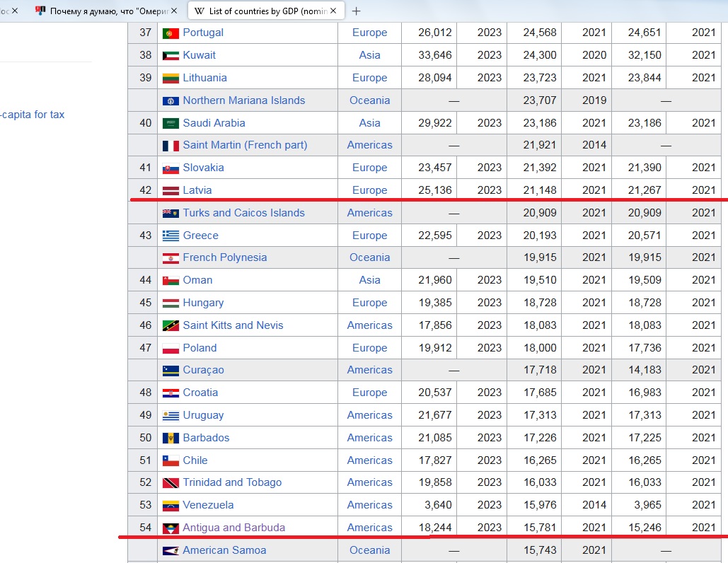Open Europe region link in Latvia row
Screen dimensions: 728x563
[369, 190]
